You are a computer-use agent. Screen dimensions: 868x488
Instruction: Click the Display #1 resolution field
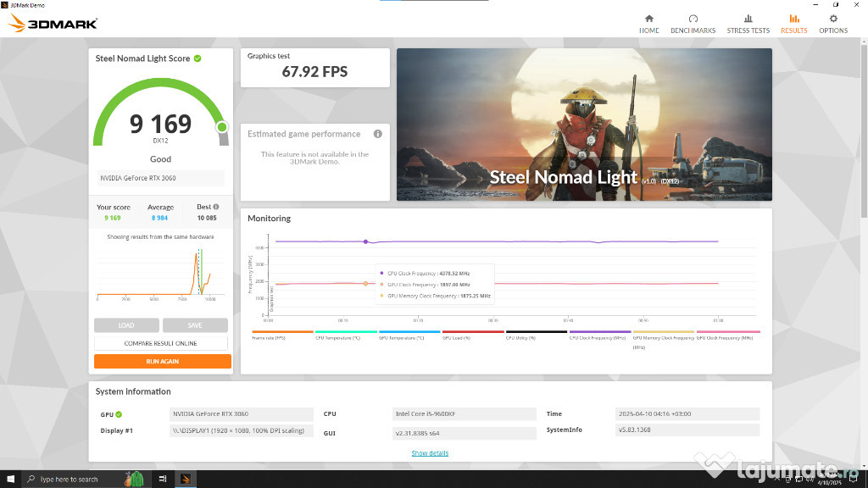(242, 430)
